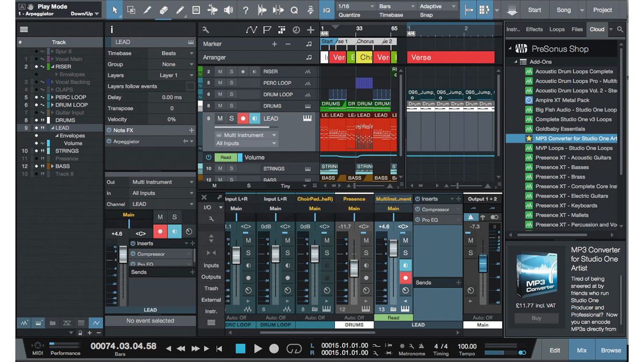Adjust the Output 1+2 main fader
The height and width of the screenshot is (362, 644).
pos(482,264)
